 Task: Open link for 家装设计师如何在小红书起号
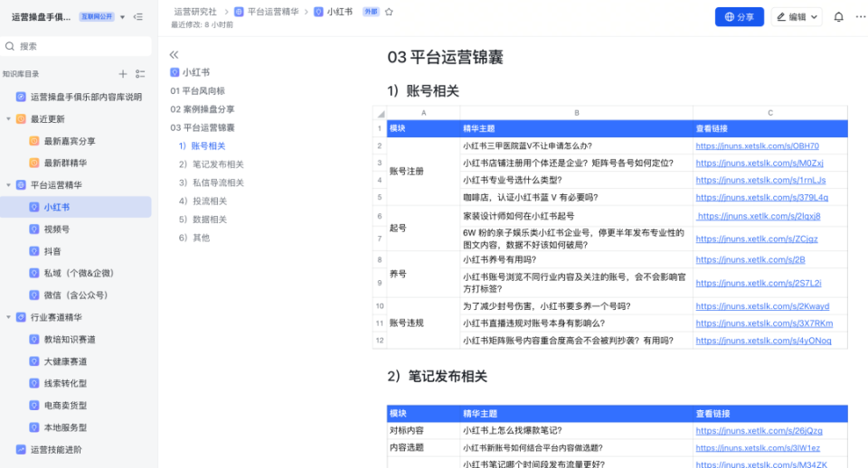click(759, 216)
